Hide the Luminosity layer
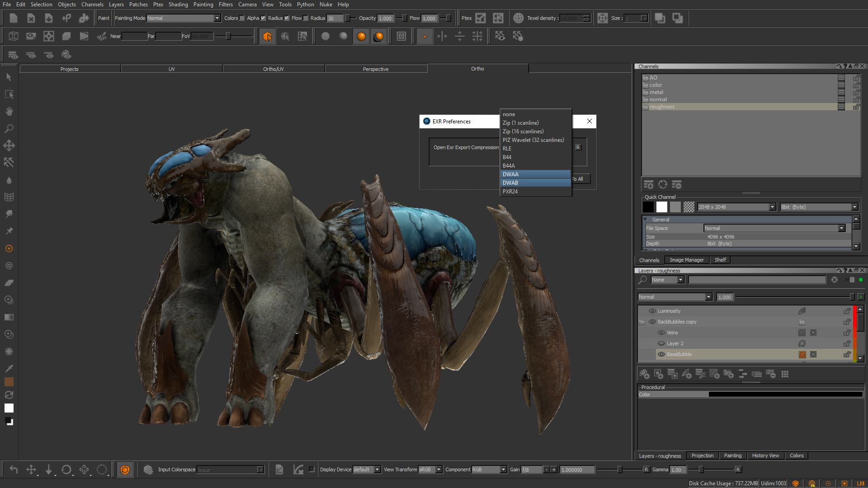868x488 pixels. tap(652, 311)
